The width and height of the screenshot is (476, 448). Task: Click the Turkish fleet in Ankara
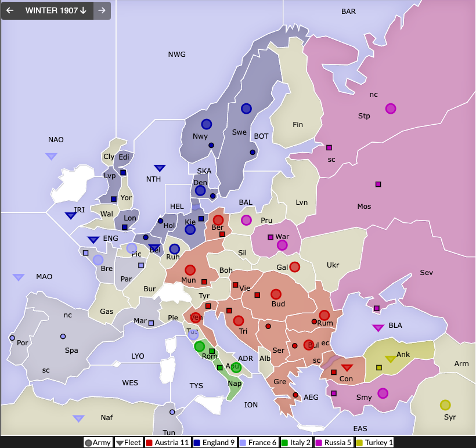pos(391,359)
